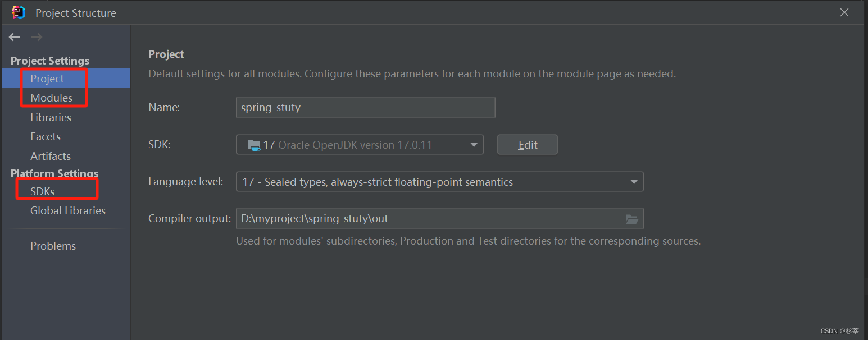Open SDKs under Platform Settings
This screenshot has width=868, height=340.
pos(43,191)
